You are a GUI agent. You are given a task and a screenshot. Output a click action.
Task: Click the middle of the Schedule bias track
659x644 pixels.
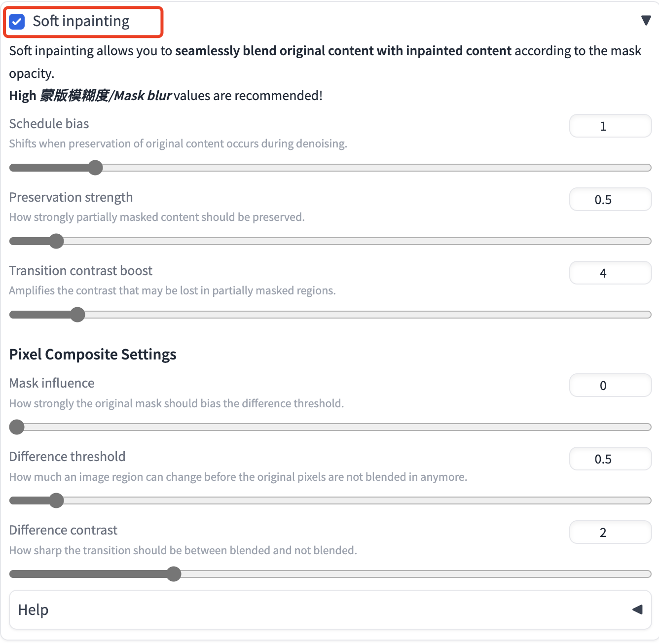(330, 168)
